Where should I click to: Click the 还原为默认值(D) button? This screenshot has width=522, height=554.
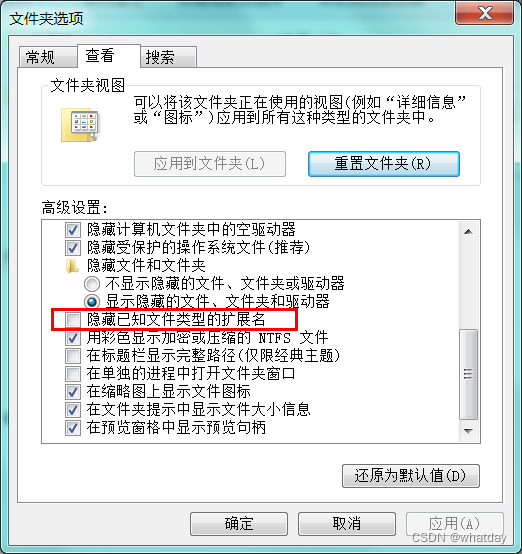[x=411, y=476]
